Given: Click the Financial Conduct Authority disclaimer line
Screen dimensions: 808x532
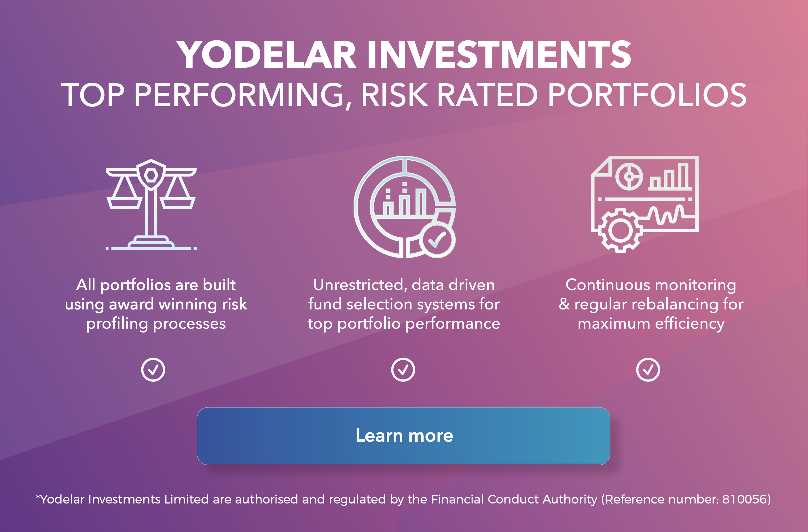Looking at the screenshot, I should [x=404, y=499].
